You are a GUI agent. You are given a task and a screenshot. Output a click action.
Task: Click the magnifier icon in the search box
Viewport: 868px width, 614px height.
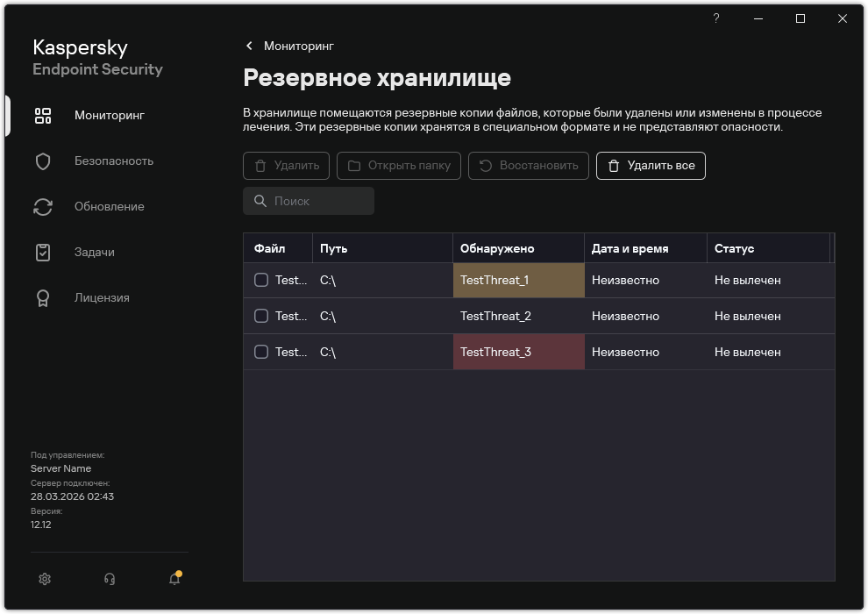(x=260, y=201)
